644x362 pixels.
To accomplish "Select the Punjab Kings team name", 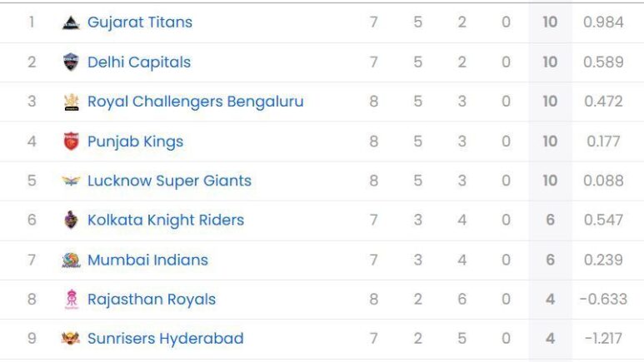I will [135, 141].
